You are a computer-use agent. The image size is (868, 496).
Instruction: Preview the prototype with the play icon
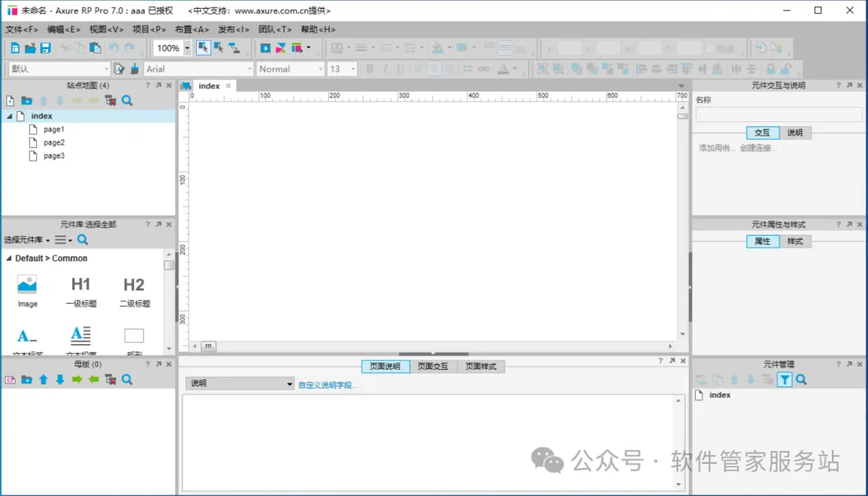point(265,48)
